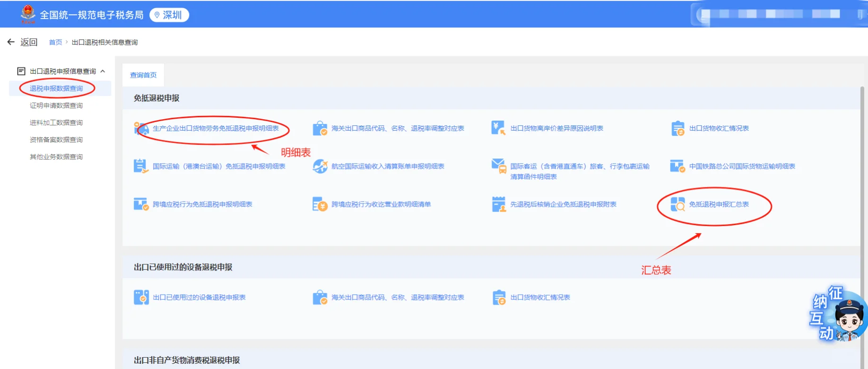Select 进料加工数据查询 in the sidebar
Image resolution: width=868 pixels, height=369 pixels.
tap(56, 123)
